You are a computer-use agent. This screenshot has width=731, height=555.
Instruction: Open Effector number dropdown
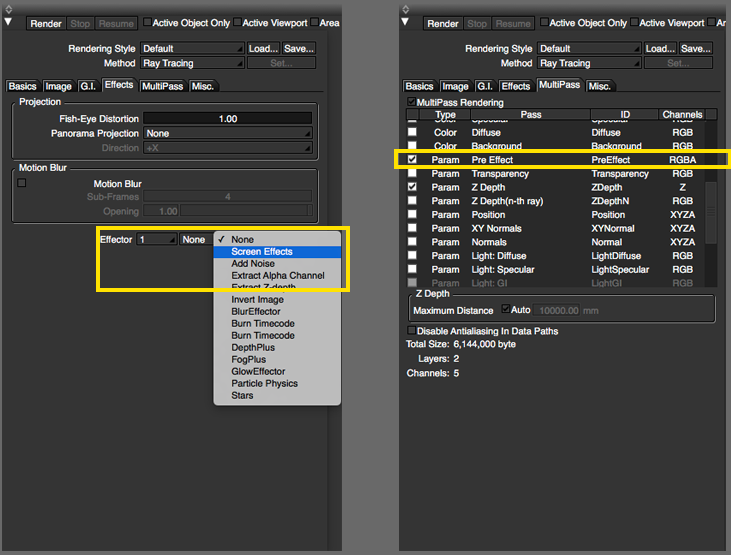pyautogui.click(x=156, y=239)
